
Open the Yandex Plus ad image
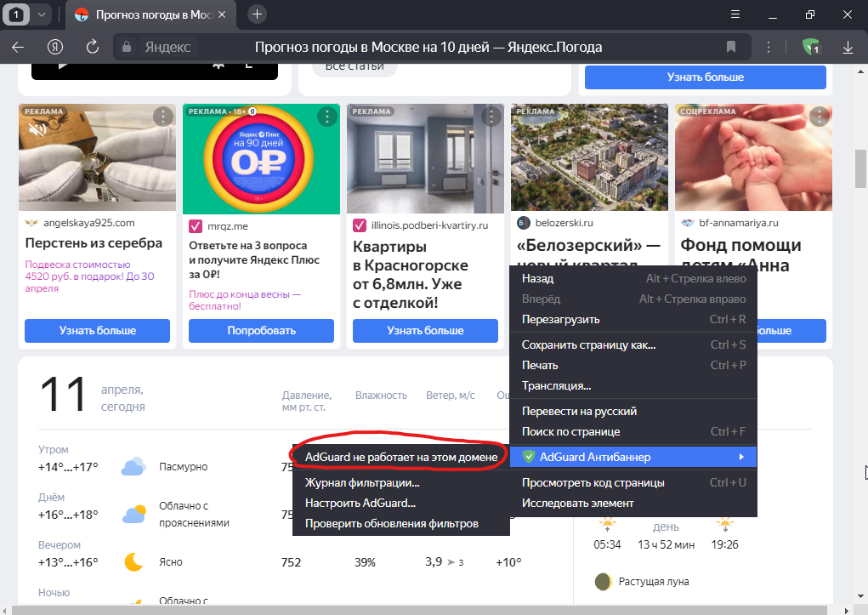pos(261,159)
